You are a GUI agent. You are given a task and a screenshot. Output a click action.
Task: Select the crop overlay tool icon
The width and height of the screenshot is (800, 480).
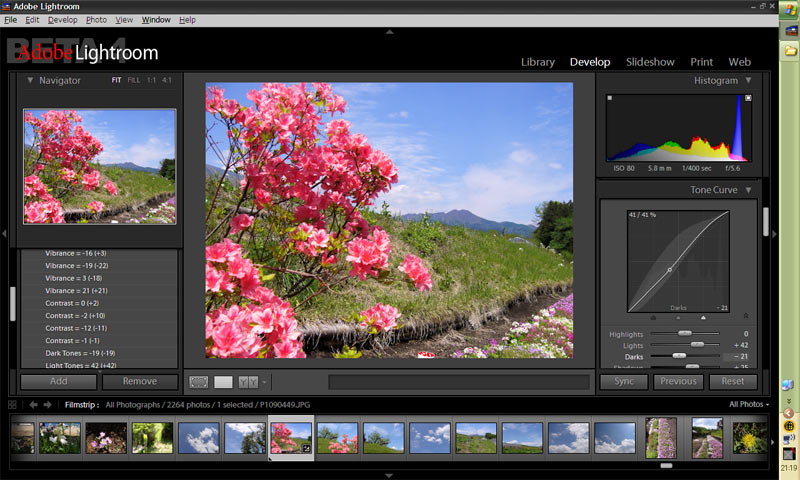(198, 382)
